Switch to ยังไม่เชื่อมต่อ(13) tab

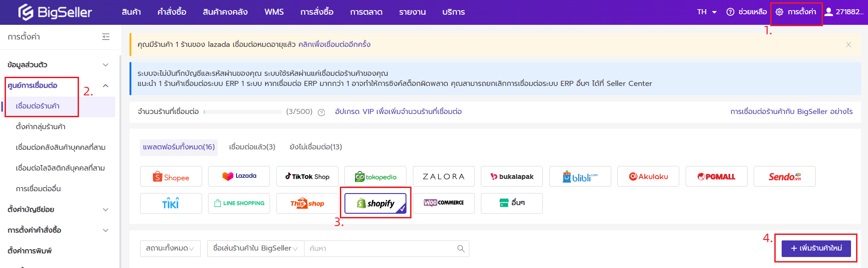click(316, 147)
